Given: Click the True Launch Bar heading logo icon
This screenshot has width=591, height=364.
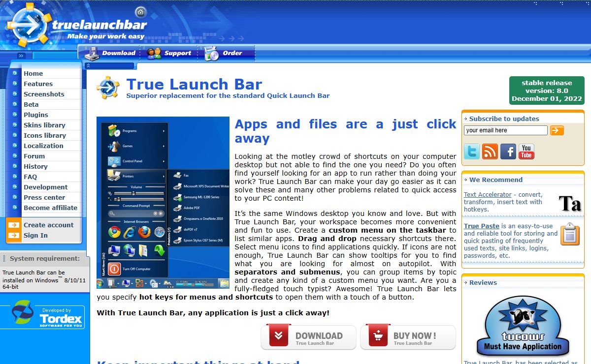Looking at the screenshot, I should (108, 88).
